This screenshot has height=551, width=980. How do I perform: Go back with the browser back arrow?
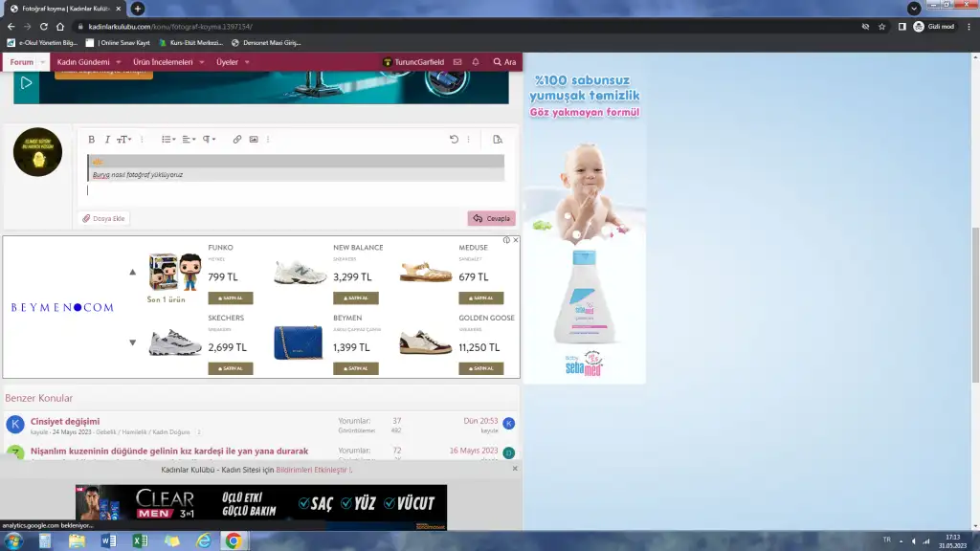tap(11, 26)
